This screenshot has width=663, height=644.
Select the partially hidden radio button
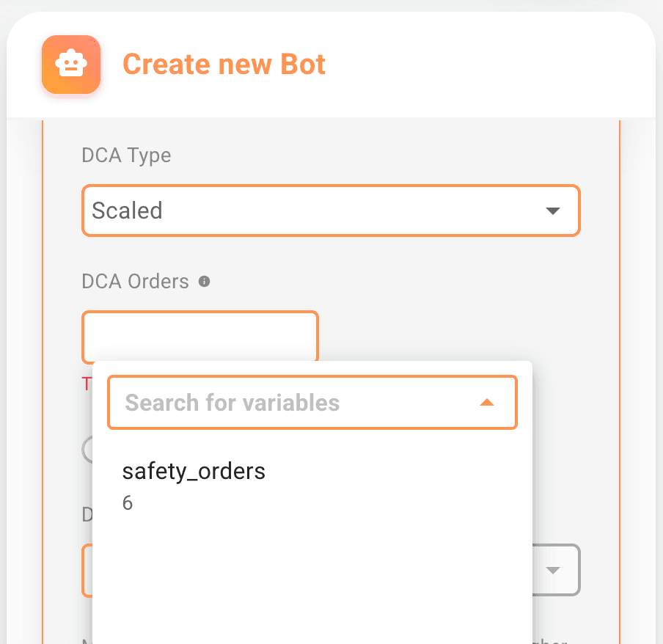coord(87,449)
